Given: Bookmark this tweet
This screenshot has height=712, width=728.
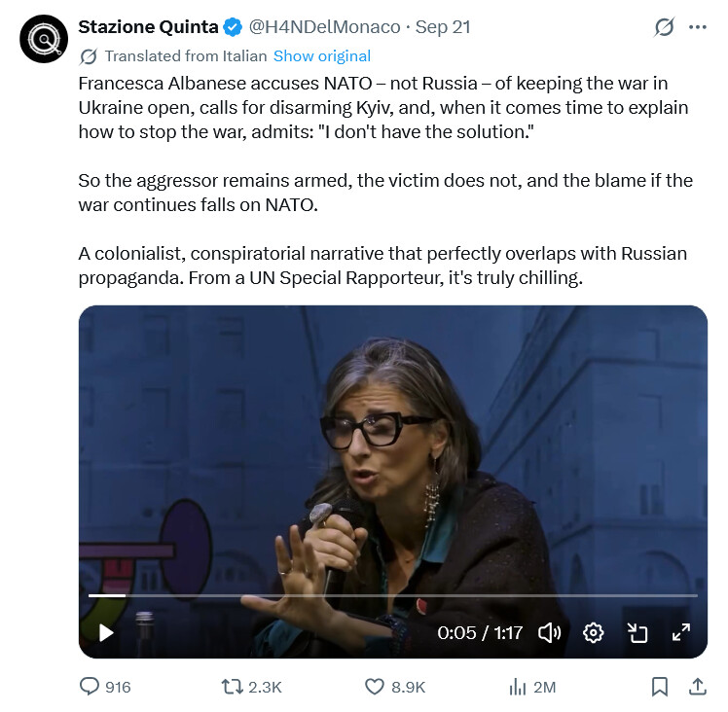Looking at the screenshot, I should (x=659, y=687).
